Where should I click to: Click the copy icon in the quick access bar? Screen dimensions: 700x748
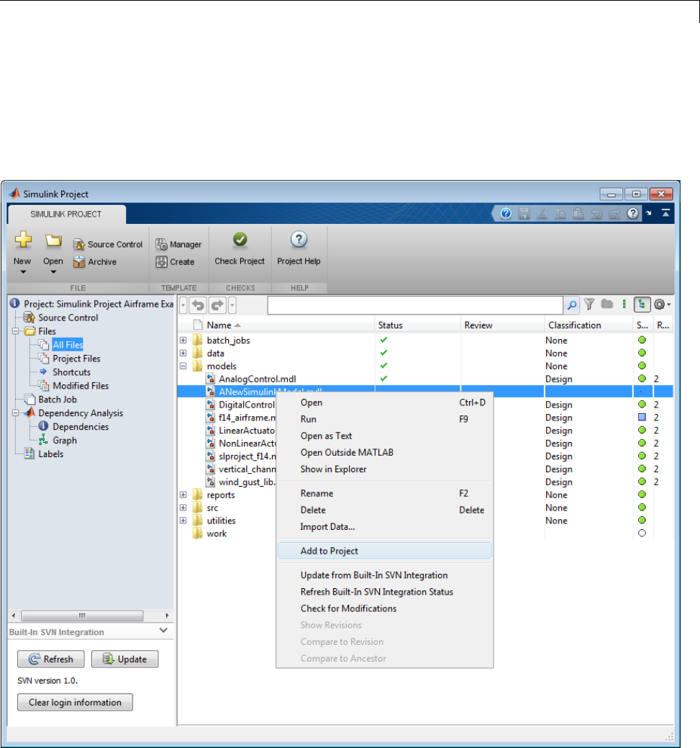(x=560, y=213)
